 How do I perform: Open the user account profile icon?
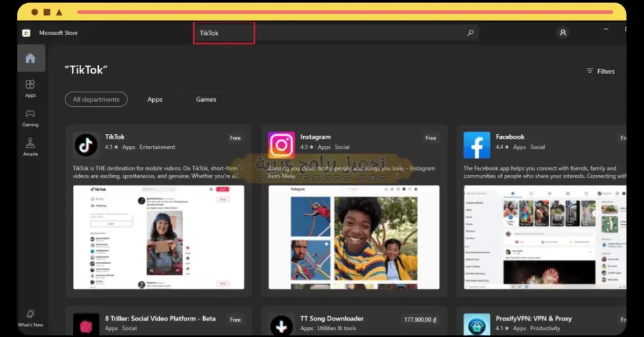click(563, 33)
